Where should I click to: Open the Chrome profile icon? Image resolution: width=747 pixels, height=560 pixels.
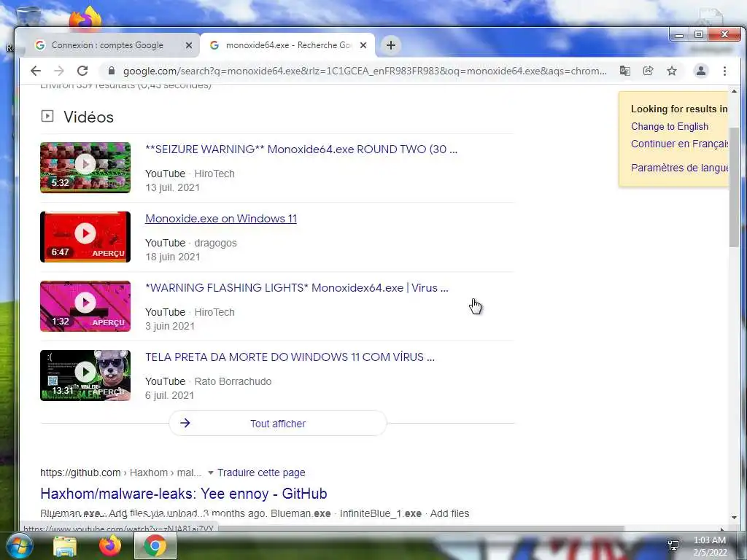701,71
